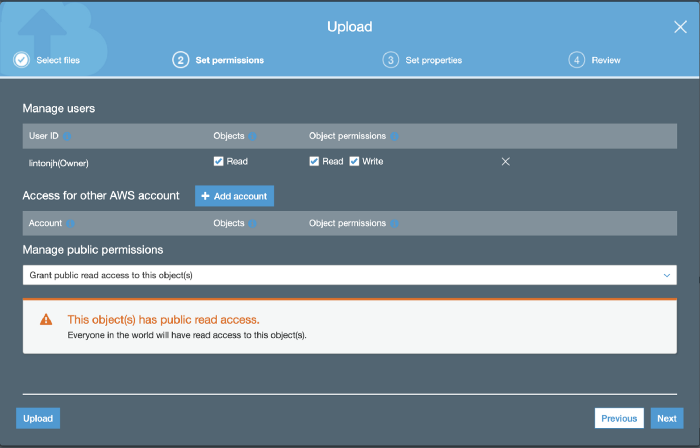Screen dimensions: 700x448
Task: Click Object permissions info icon in AWS account table
Action: click(x=394, y=224)
